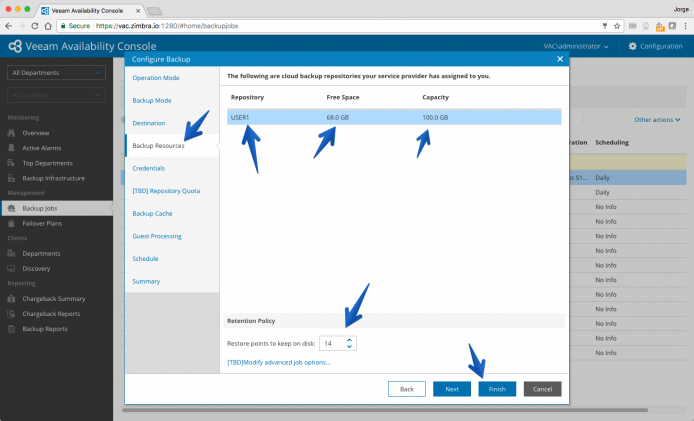Go to the Credentials step
The image size is (694, 421).
149,168
